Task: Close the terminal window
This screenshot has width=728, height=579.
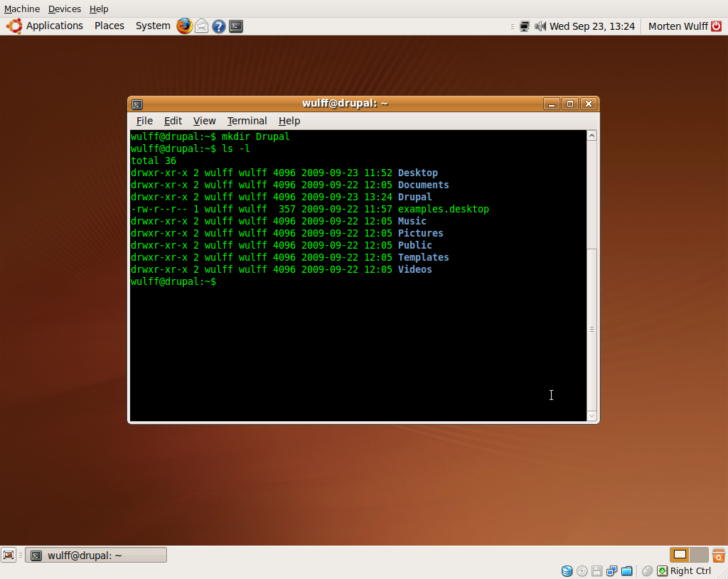Action: click(x=589, y=104)
